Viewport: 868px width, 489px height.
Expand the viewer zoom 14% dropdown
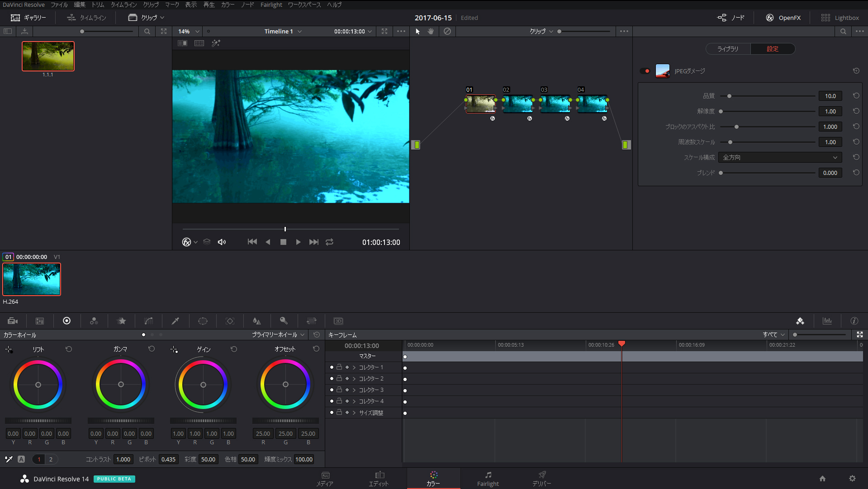[189, 31]
